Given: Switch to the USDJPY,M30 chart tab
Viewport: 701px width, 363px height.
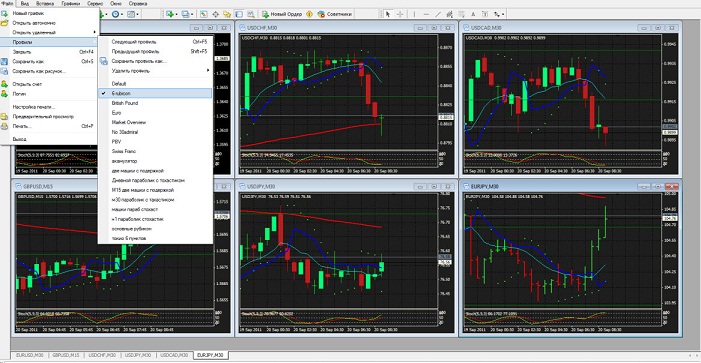Looking at the screenshot, I should tap(138, 355).
